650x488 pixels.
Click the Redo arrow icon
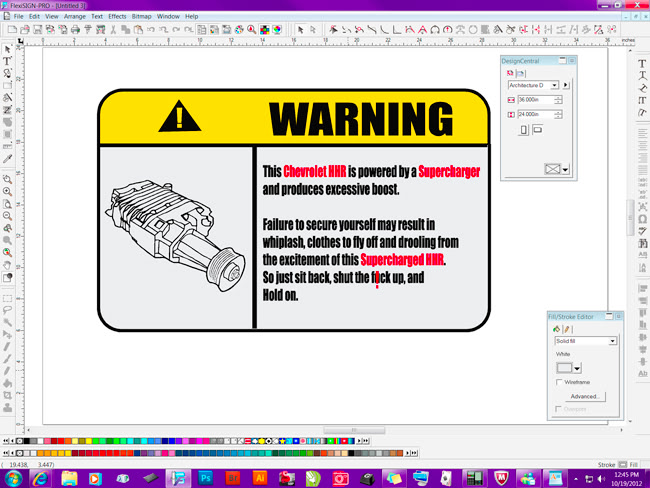point(176,29)
